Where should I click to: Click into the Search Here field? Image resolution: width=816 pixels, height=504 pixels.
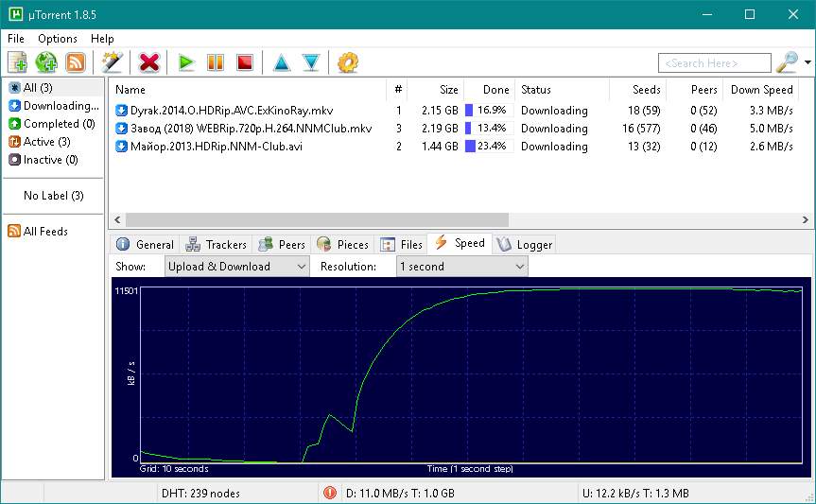pos(715,63)
